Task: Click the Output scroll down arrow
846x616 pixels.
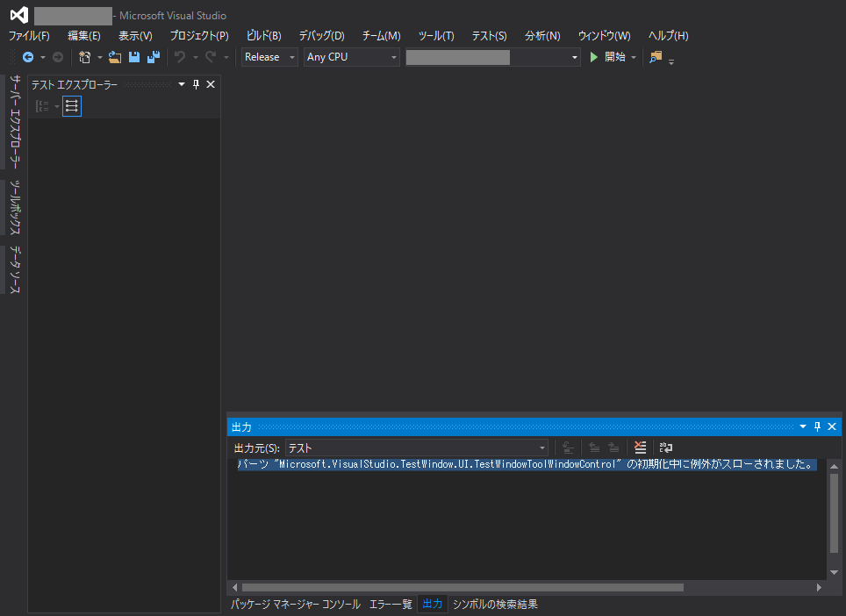Action: (x=834, y=572)
